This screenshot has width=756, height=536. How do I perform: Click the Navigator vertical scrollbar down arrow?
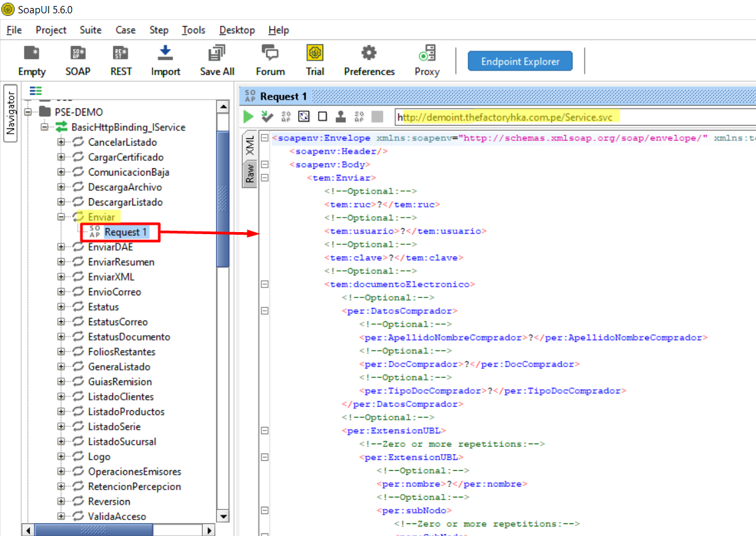(x=223, y=516)
